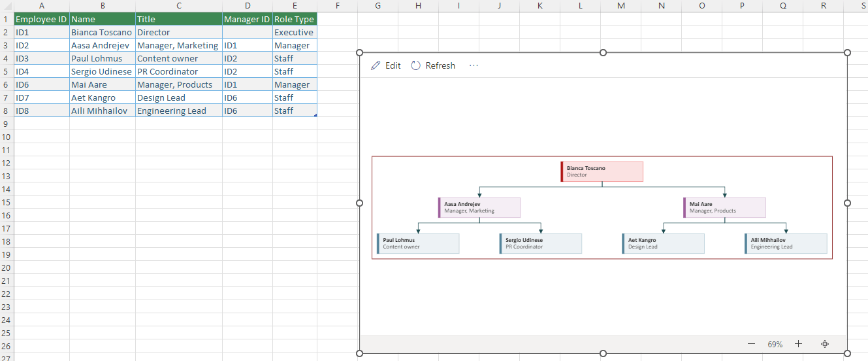Click the left-middle handle of diagram frame
This screenshot has height=361, width=868.
pos(359,203)
